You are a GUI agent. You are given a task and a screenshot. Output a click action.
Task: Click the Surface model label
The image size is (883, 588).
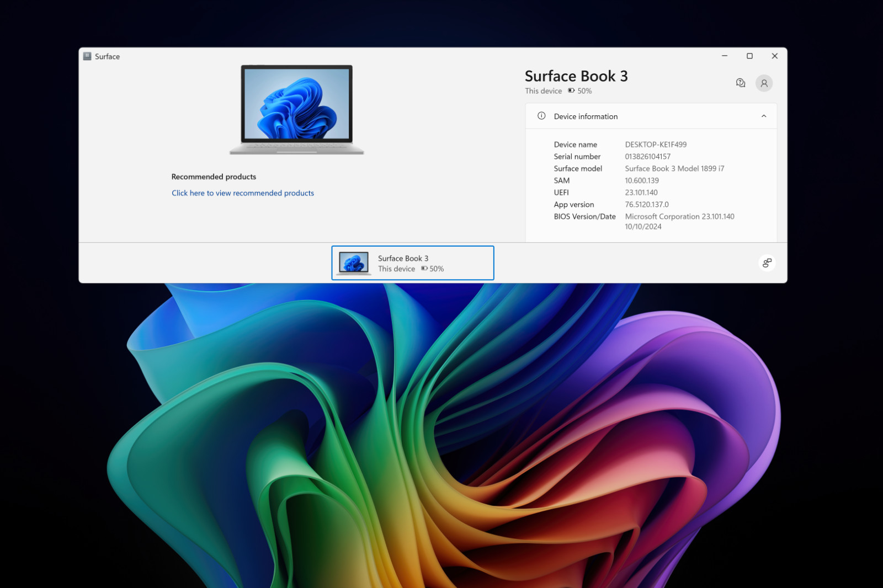[x=578, y=169]
